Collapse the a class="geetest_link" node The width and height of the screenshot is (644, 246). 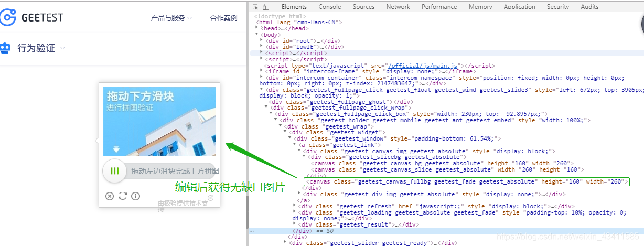pyautogui.click(x=294, y=144)
